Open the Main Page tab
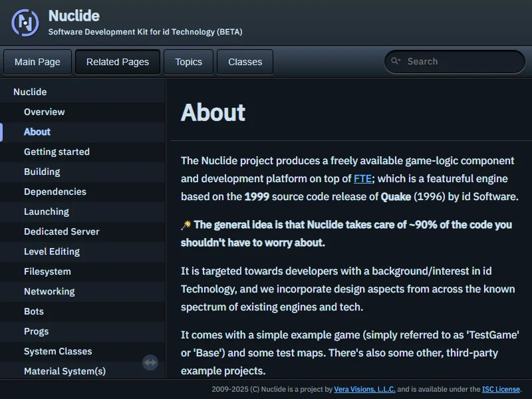Screen dimensions: 532x399 (37, 62)
